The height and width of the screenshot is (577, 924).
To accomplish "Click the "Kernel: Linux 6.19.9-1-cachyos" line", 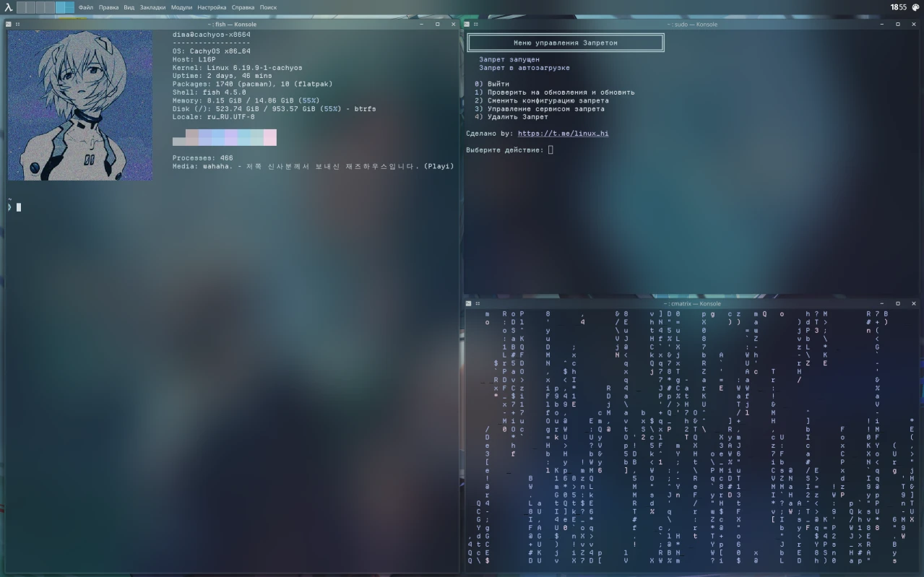I will point(238,68).
